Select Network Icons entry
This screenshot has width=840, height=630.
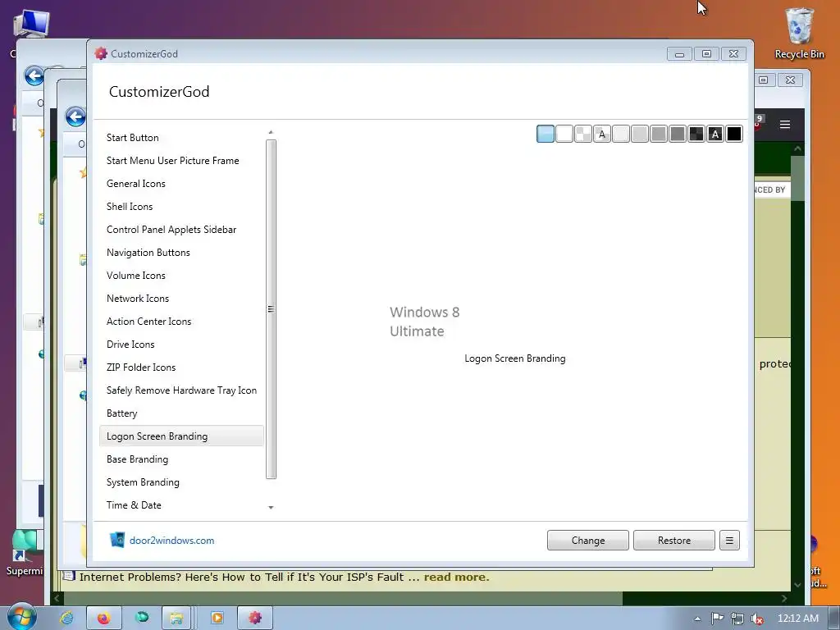pos(181,299)
